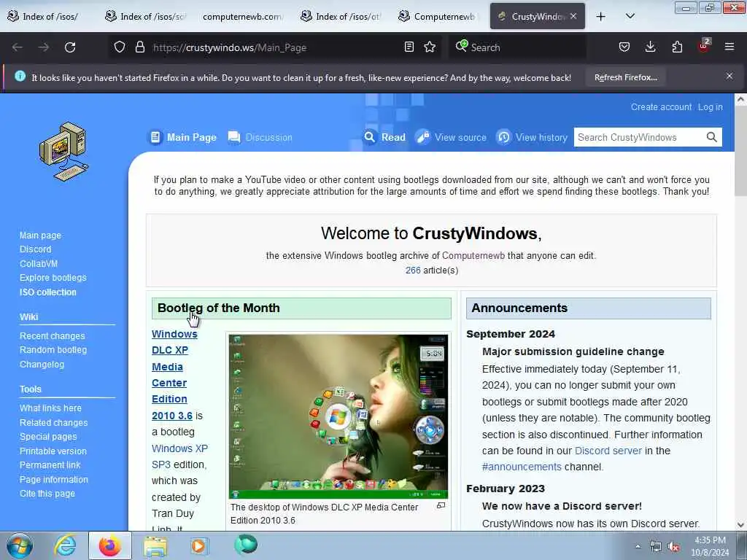Open the Discord sidebar link
747x560 pixels.
[x=35, y=249]
